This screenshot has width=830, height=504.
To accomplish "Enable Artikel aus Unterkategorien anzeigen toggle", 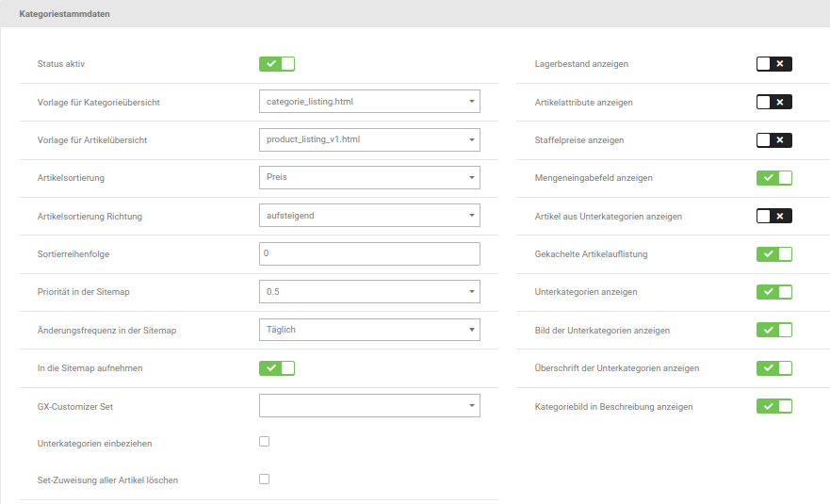I will coord(773,216).
